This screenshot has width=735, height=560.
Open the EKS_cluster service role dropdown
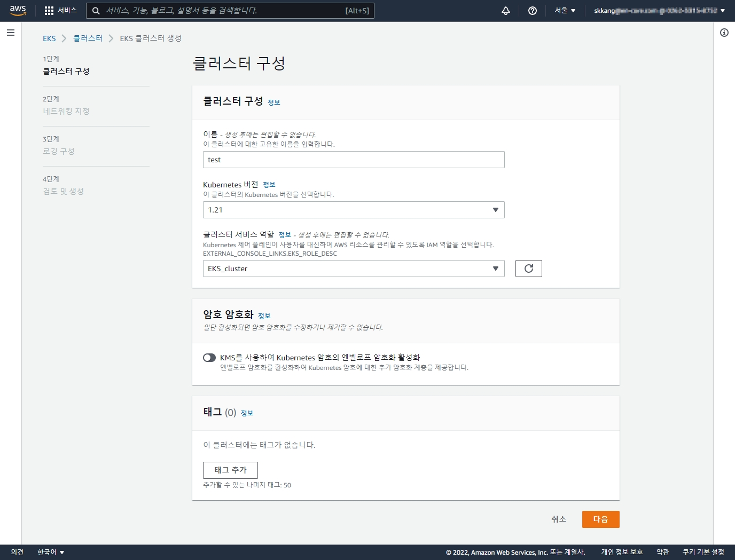[x=354, y=269]
